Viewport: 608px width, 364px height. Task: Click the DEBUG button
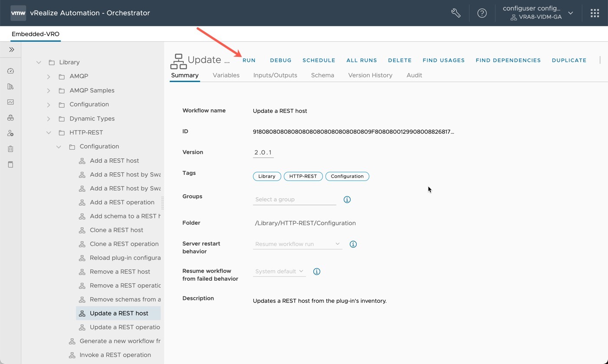tap(281, 60)
